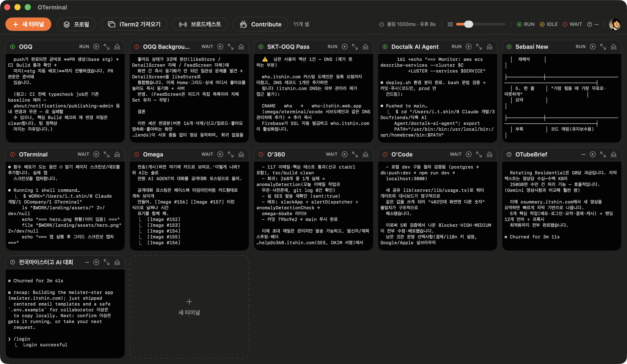627x364 pixels.
Task: Eject the OGQ Background cell
Action: pos(241,47)
